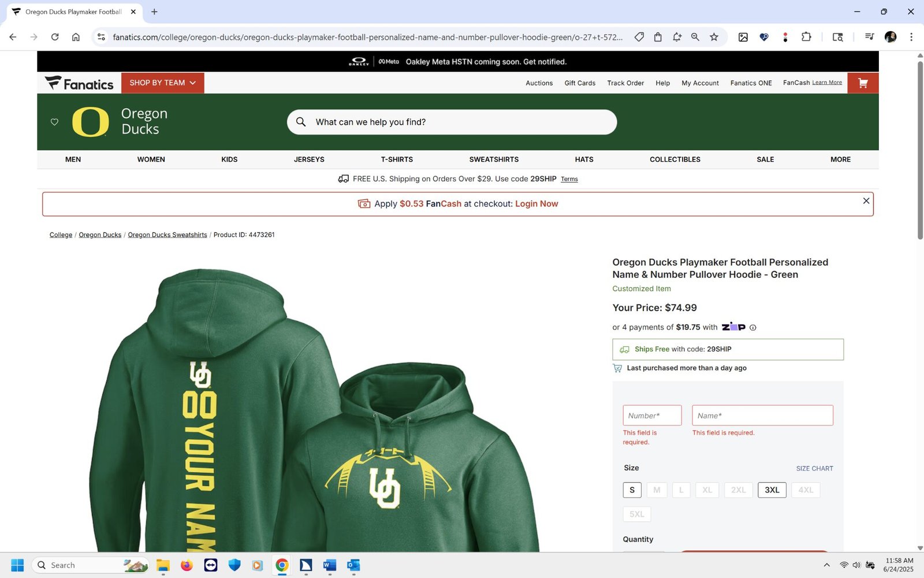Open the Chrome home page button
This screenshot has height=578, width=924.
pos(76,37)
